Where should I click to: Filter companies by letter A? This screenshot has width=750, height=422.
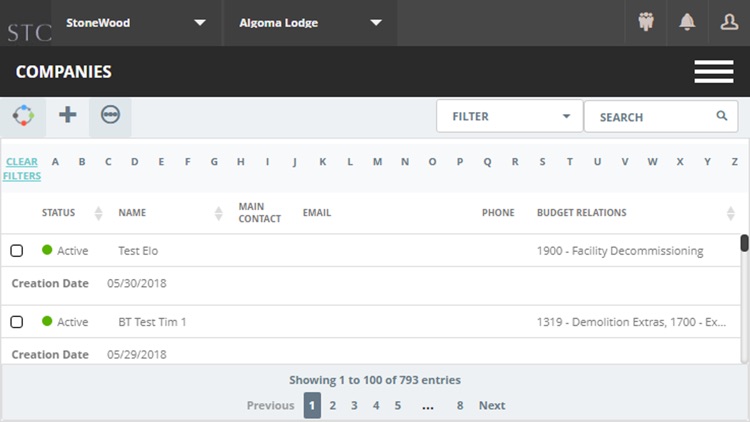(x=55, y=162)
